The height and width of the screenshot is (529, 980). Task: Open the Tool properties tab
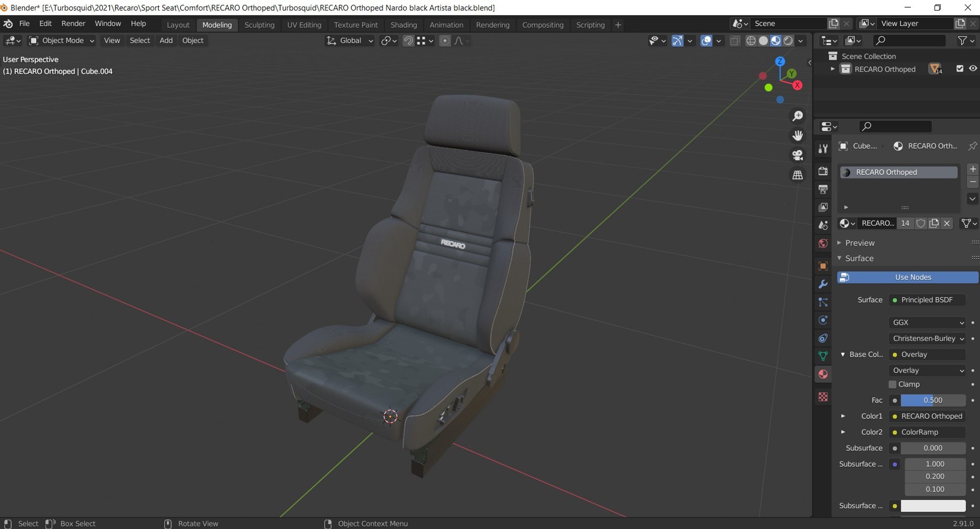823,149
